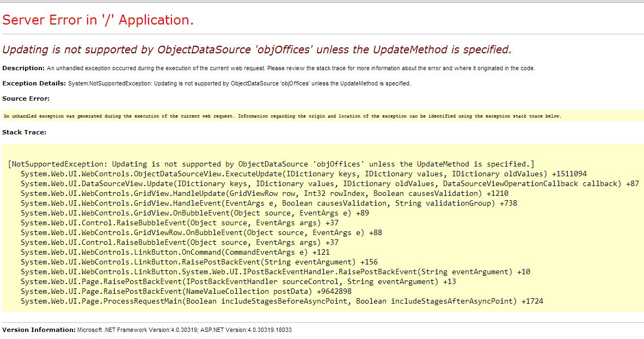Click 'Page.RaisePostBackEvent(NameValueCollection postData)' line
This screenshot has height=339, width=644.
coord(186,292)
